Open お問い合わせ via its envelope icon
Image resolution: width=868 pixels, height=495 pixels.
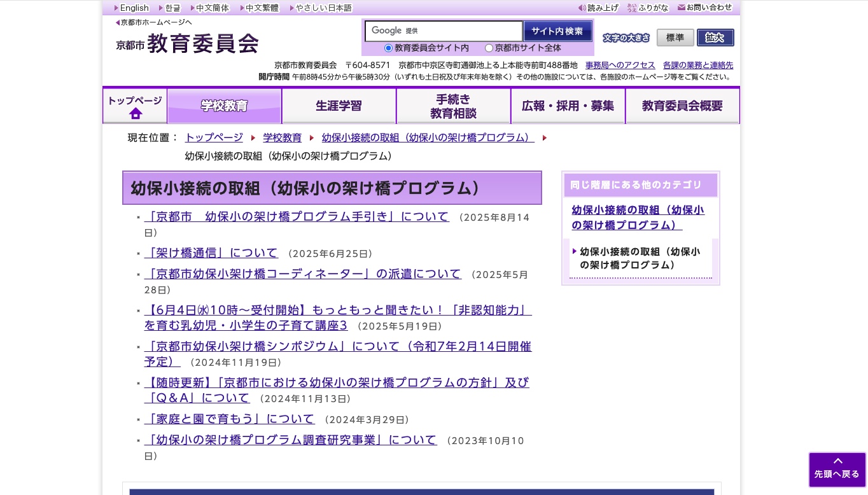coord(683,8)
